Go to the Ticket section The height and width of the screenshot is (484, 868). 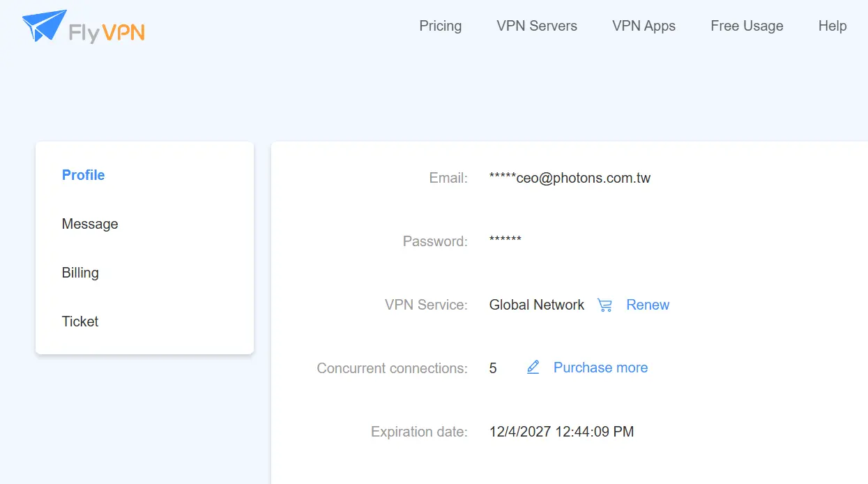click(x=80, y=322)
